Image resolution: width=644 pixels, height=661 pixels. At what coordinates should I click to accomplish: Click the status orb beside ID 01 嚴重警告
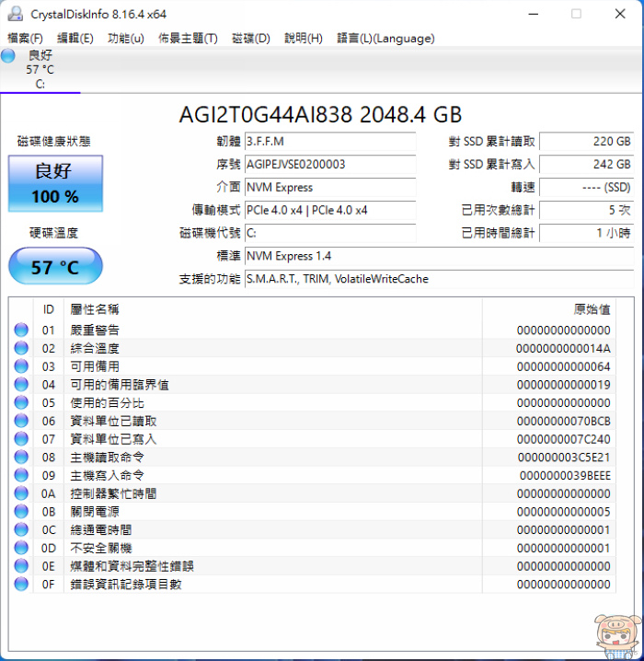(21, 330)
